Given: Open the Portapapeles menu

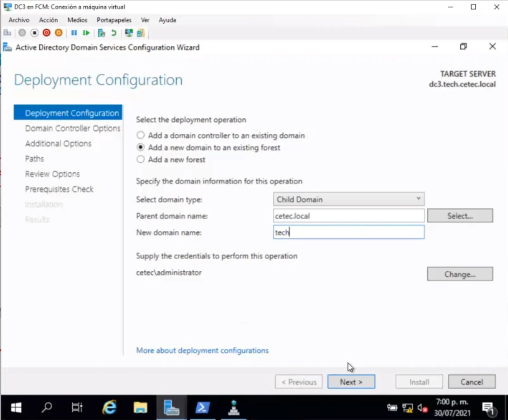Looking at the screenshot, I should [x=114, y=20].
